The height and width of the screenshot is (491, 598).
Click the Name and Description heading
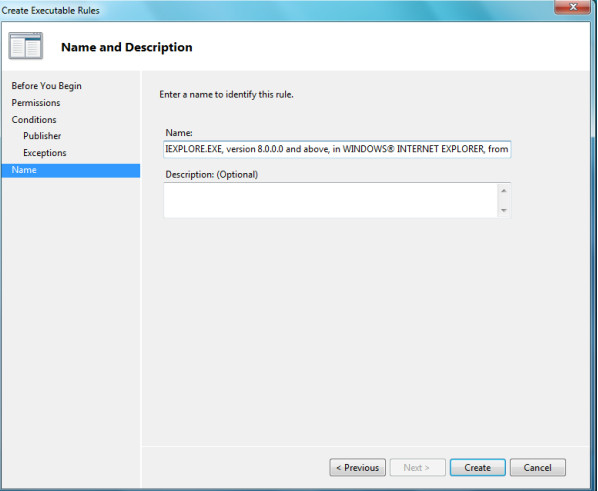tap(127, 47)
